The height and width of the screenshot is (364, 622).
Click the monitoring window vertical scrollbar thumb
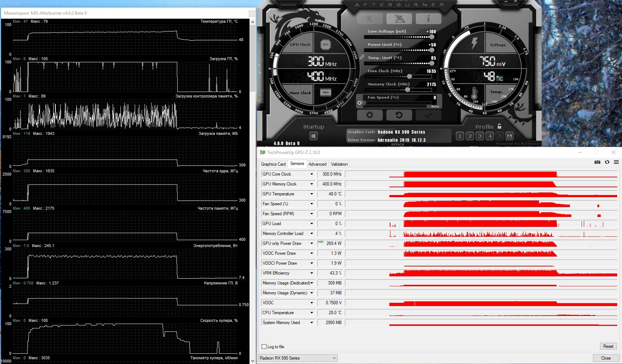pyautogui.click(x=252, y=59)
